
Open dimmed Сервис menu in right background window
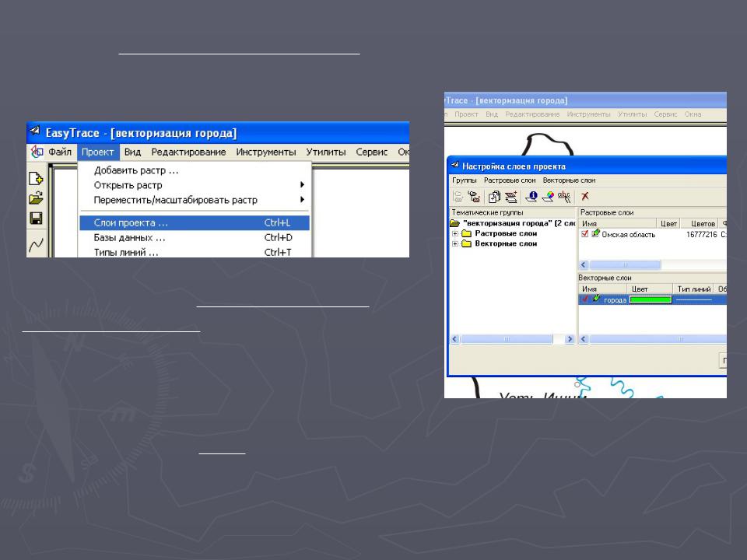click(x=665, y=114)
